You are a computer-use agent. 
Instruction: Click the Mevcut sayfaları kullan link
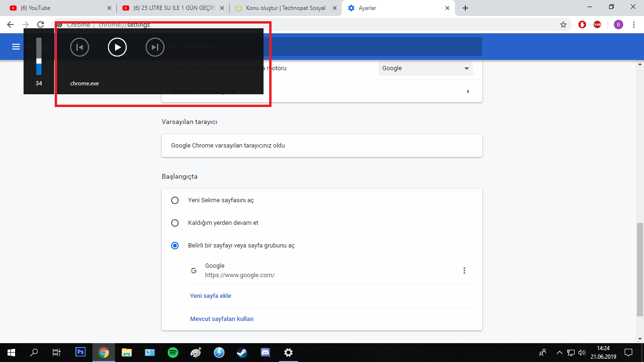click(222, 319)
